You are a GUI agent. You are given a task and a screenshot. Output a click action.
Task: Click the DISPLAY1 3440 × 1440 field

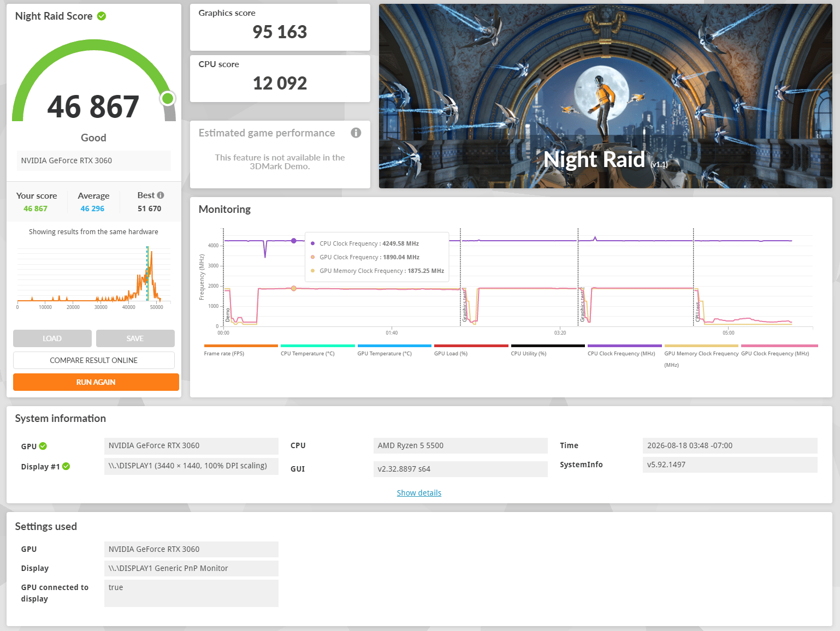[191, 466]
